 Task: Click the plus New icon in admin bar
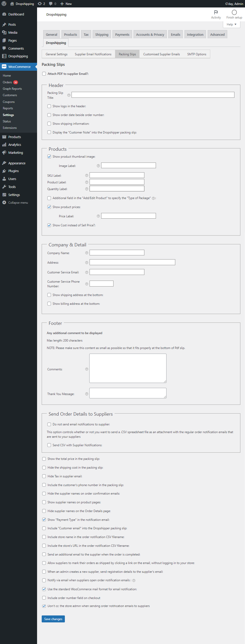[x=62, y=4]
